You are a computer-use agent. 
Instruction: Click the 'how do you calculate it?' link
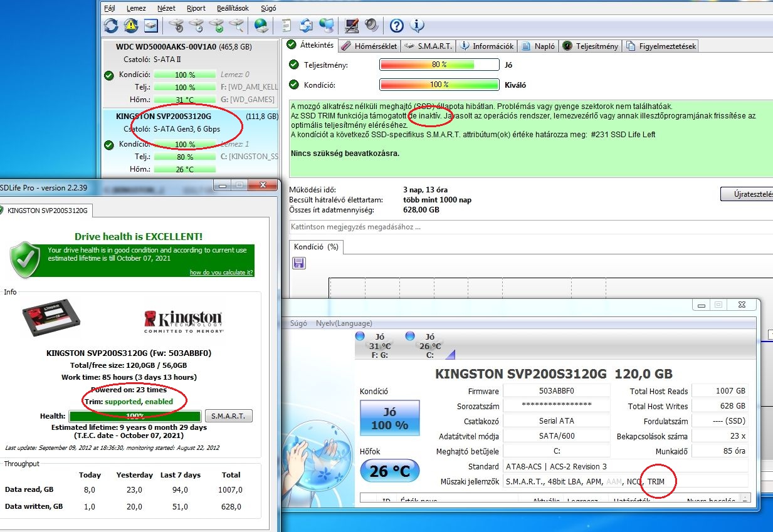click(221, 273)
